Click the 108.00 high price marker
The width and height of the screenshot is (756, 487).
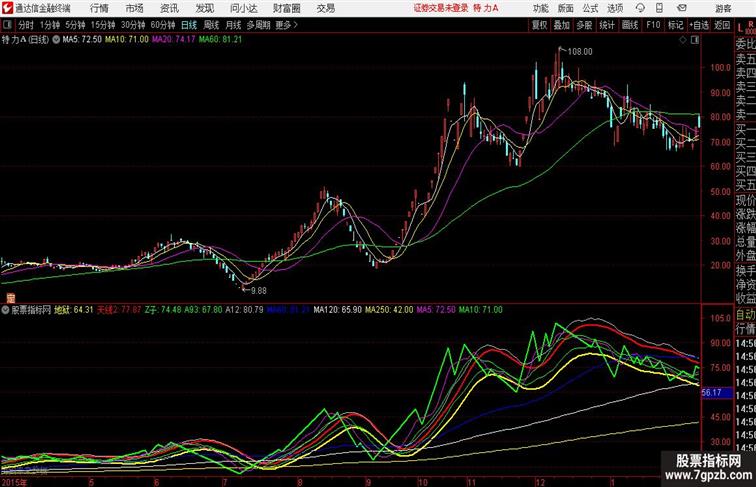point(580,52)
